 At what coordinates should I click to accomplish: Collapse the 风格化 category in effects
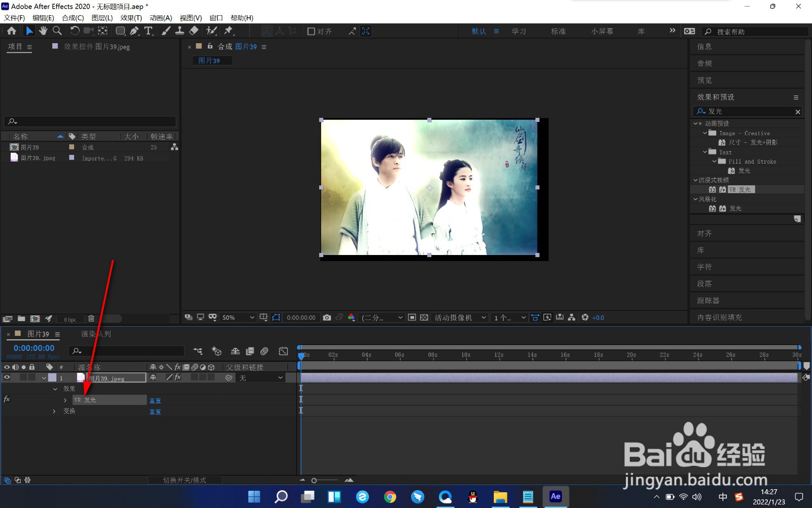pos(695,199)
